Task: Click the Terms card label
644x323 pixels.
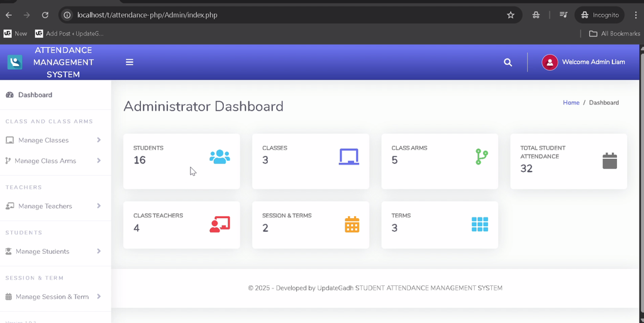Action: 401,216
